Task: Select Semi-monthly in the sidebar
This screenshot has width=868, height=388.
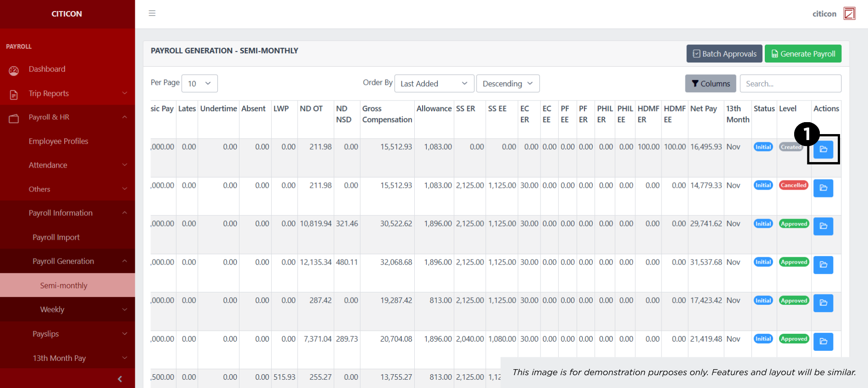Action: [64, 286]
